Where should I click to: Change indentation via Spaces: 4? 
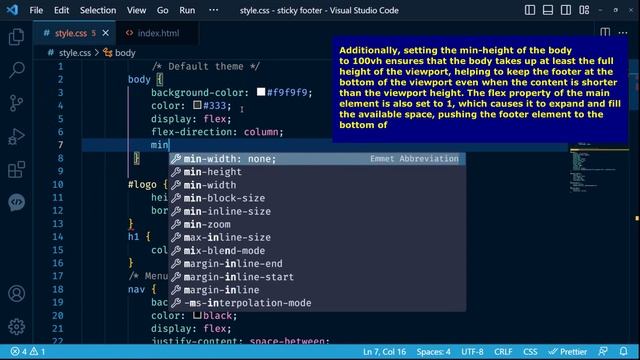click(x=433, y=351)
